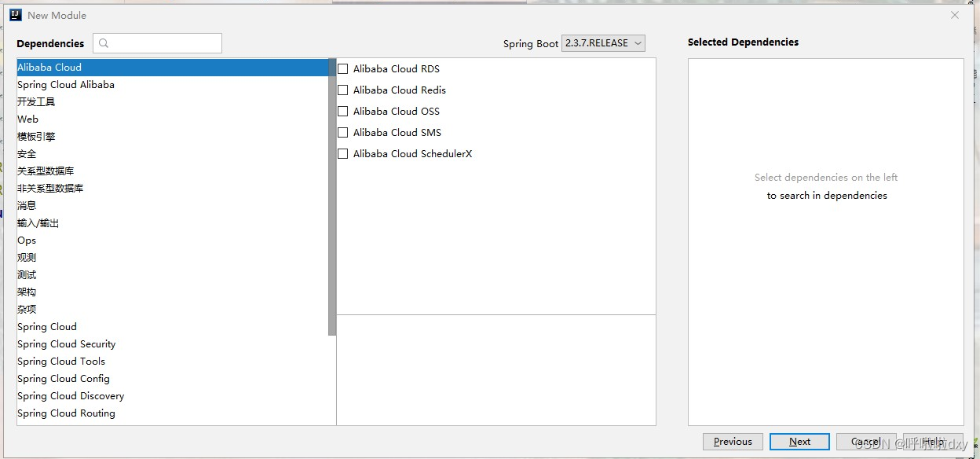Click the Previous button

[x=733, y=442]
